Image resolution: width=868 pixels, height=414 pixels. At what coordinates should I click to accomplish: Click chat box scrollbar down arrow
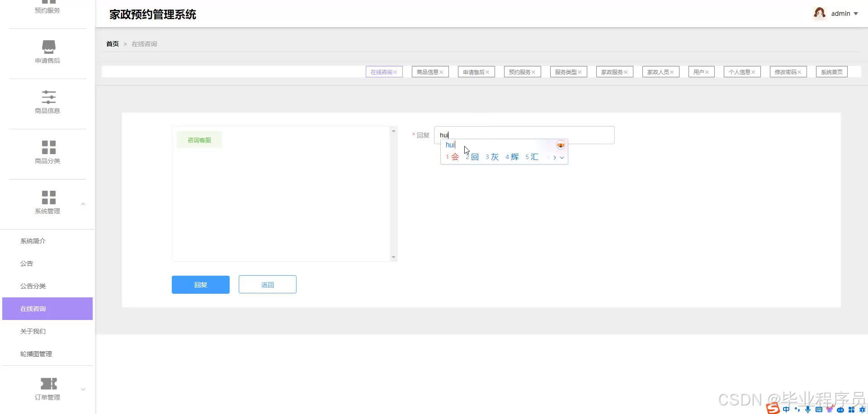point(393,257)
